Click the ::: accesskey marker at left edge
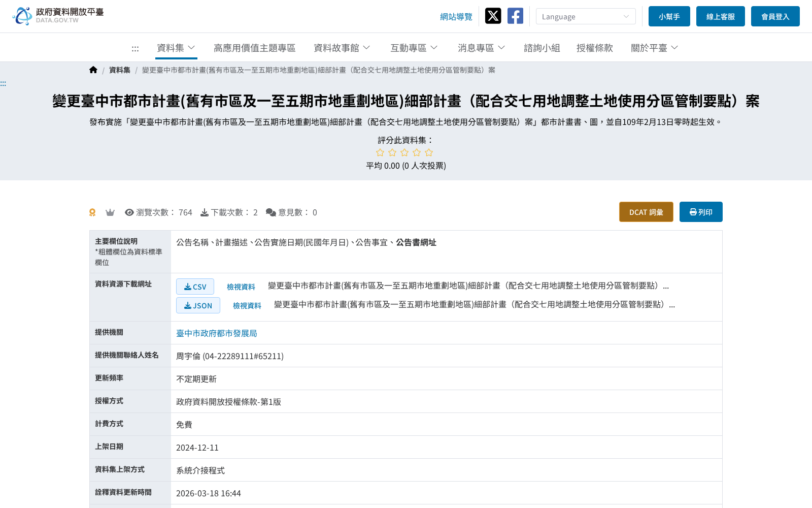Image resolution: width=812 pixels, height=508 pixels. point(3,84)
